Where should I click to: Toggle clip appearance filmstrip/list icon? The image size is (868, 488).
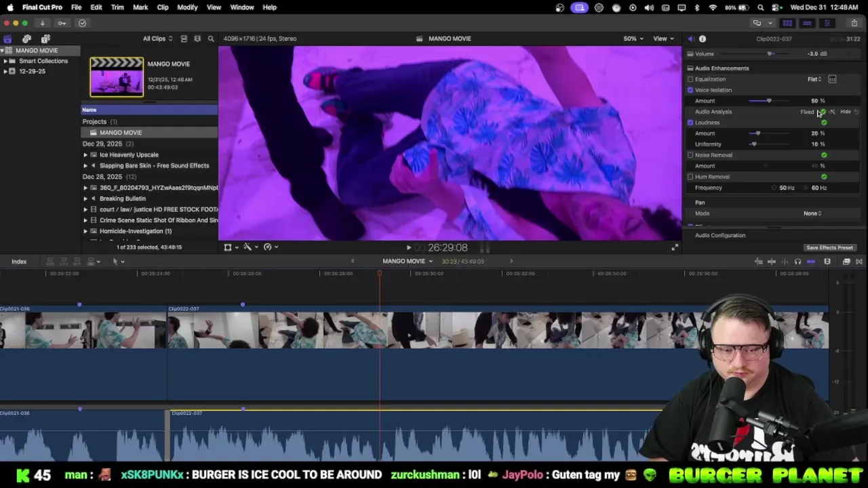point(184,39)
